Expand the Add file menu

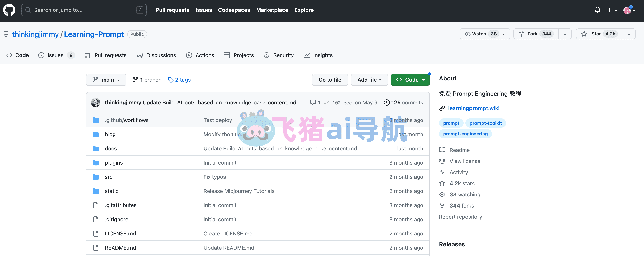369,80
